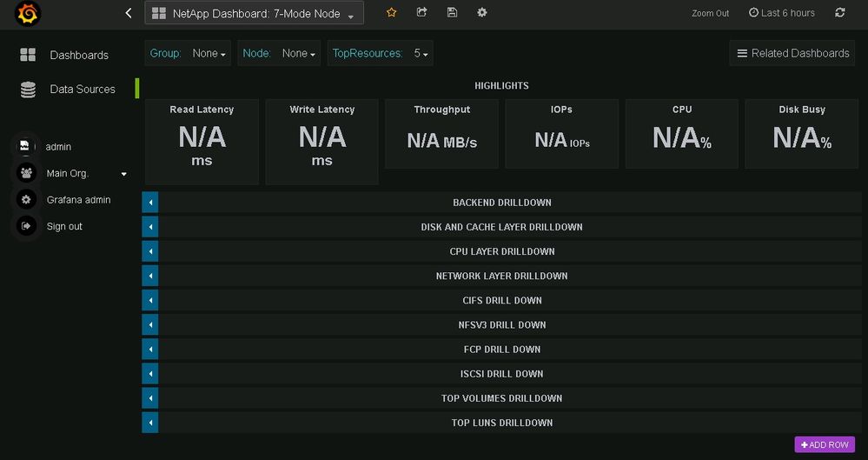Click the share dashboard icon
This screenshot has width=868, height=460.
422,13
